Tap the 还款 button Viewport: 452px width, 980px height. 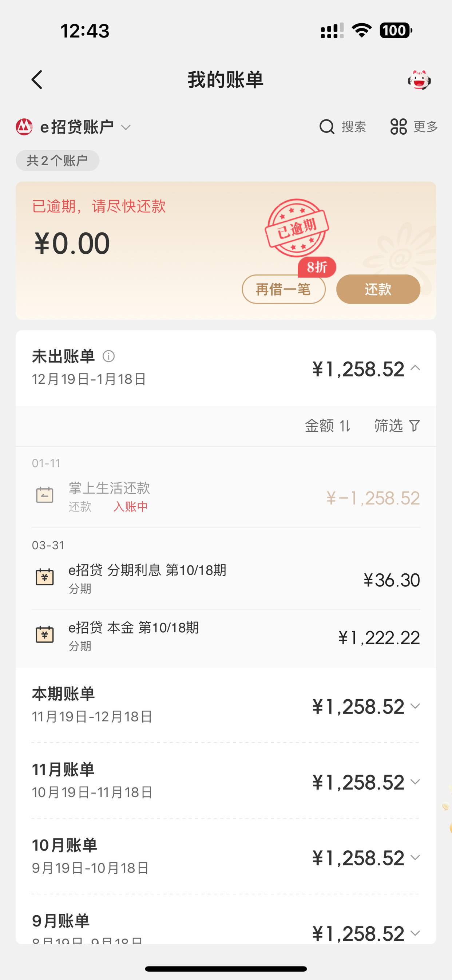click(378, 289)
